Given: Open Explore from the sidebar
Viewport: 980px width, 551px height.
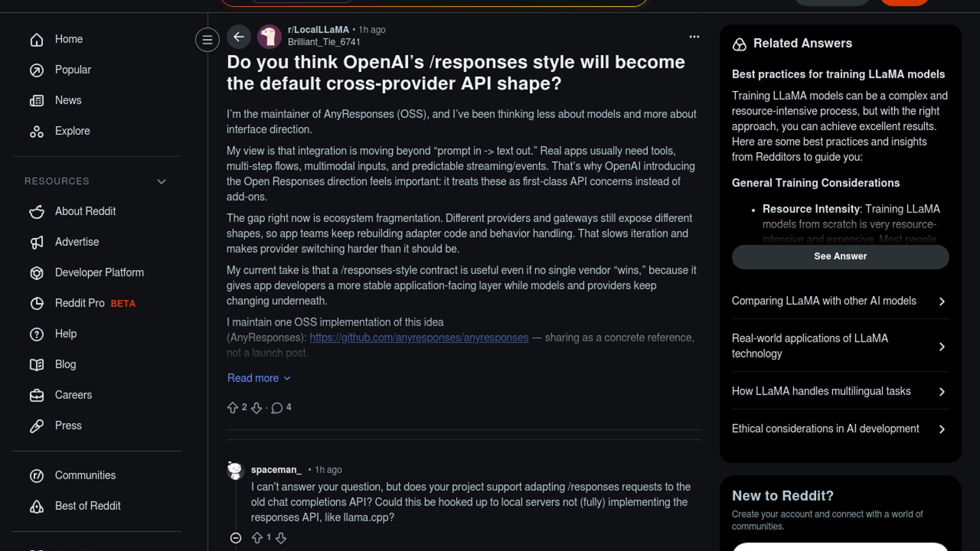Looking at the screenshot, I should (x=72, y=131).
